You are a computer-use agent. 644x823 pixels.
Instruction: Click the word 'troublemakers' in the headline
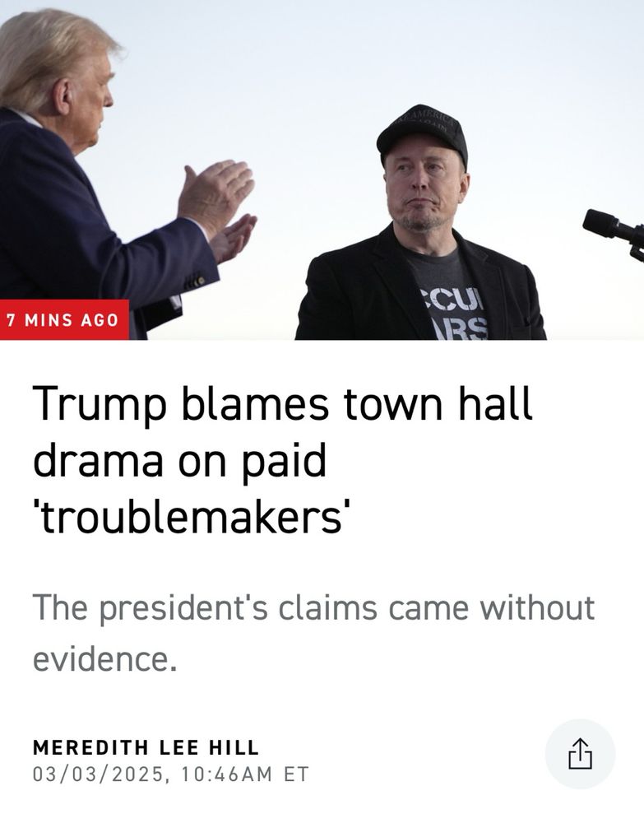click(x=191, y=517)
